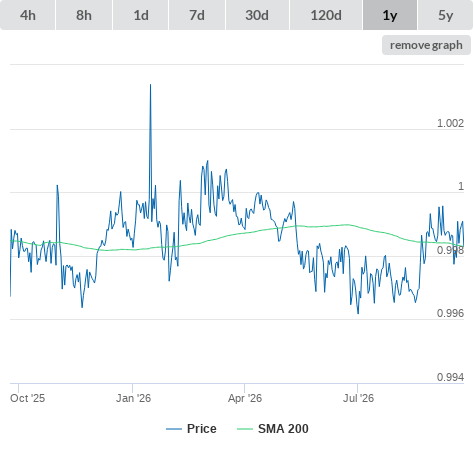Click the Jan '26 x-axis label

tap(133, 398)
